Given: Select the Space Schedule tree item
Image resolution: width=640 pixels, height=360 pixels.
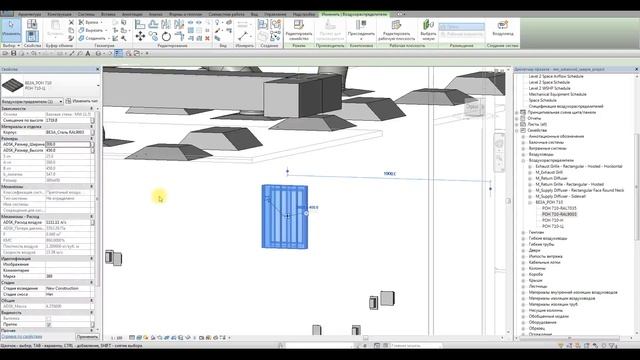Looking at the screenshot, I should pyautogui.click(x=542, y=100).
